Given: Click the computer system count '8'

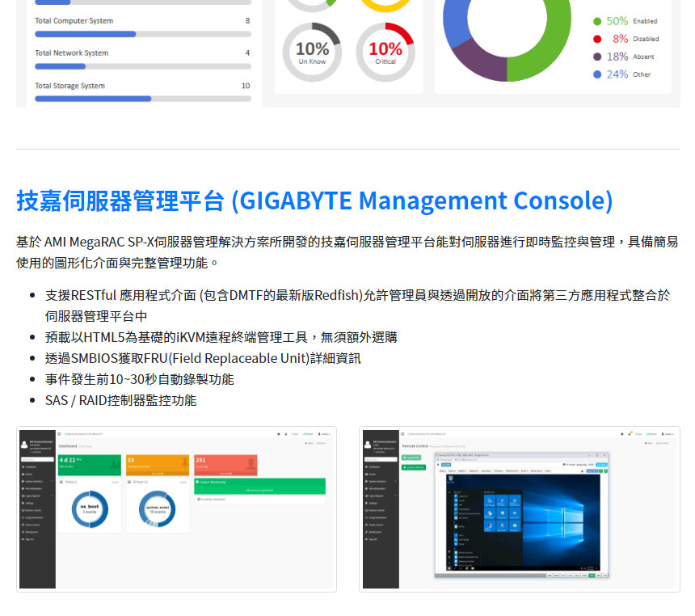Looking at the screenshot, I should (248, 21).
